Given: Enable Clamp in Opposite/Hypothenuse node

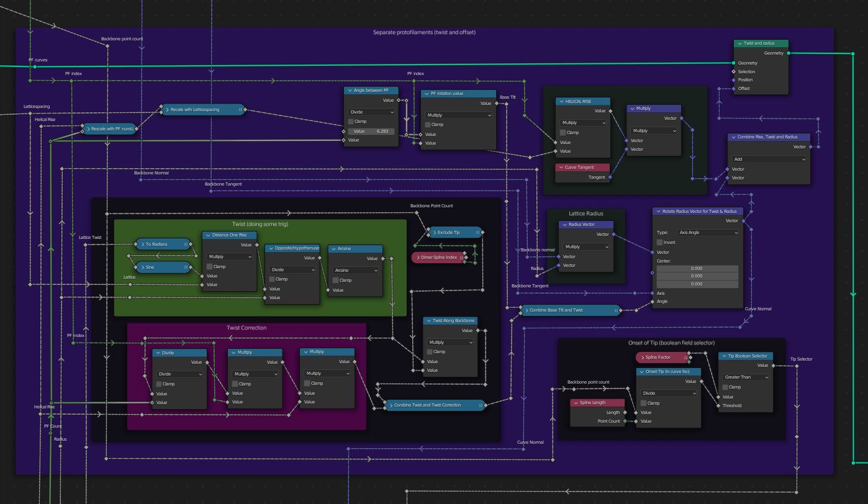Looking at the screenshot, I should [272, 279].
